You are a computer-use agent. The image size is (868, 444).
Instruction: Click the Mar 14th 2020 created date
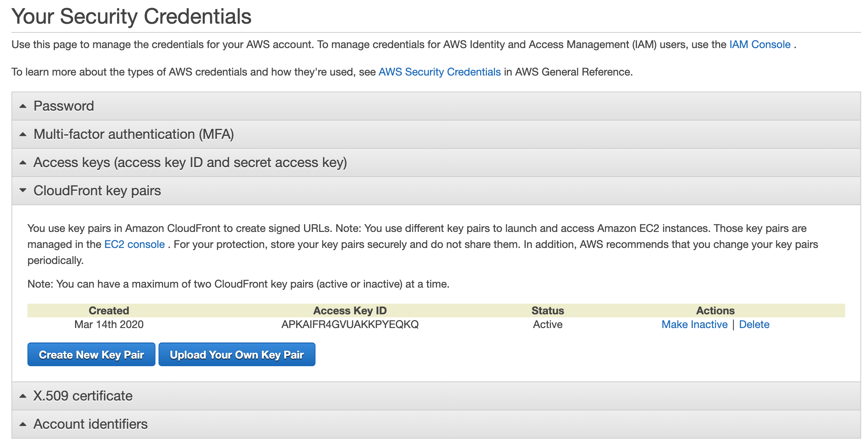pos(109,325)
